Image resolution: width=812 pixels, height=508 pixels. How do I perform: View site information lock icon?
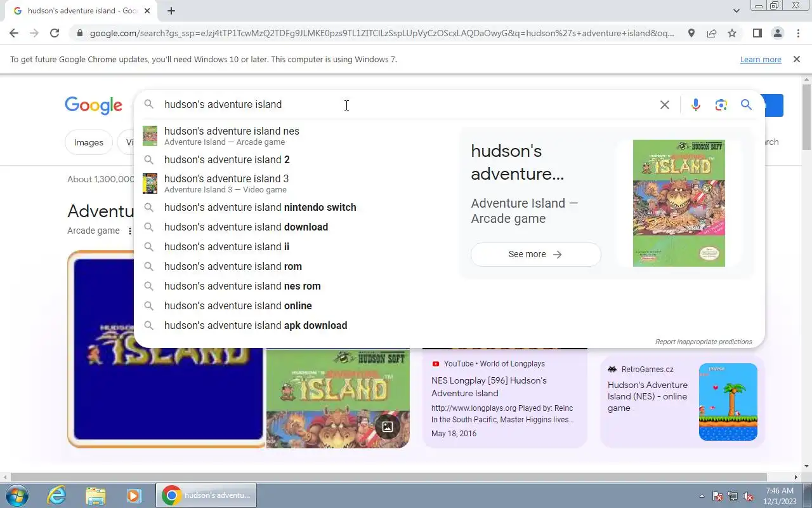pyautogui.click(x=79, y=33)
